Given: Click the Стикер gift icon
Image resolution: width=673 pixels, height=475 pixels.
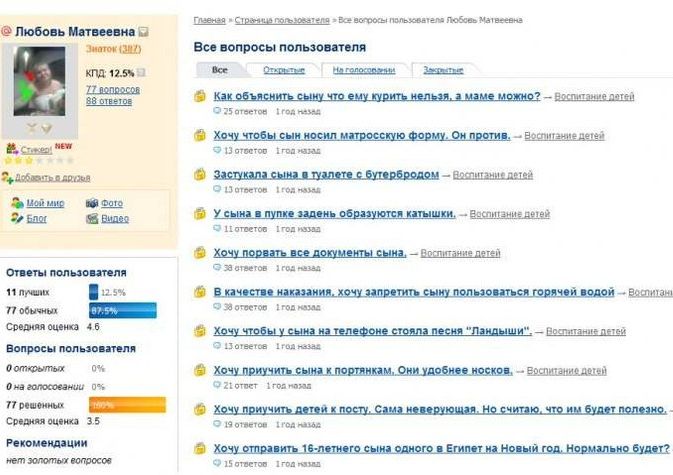Looking at the screenshot, I should (x=11, y=148).
